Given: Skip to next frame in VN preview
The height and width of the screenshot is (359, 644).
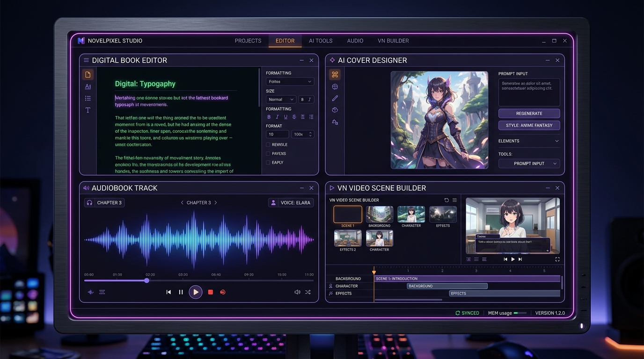Looking at the screenshot, I should click(x=520, y=259).
